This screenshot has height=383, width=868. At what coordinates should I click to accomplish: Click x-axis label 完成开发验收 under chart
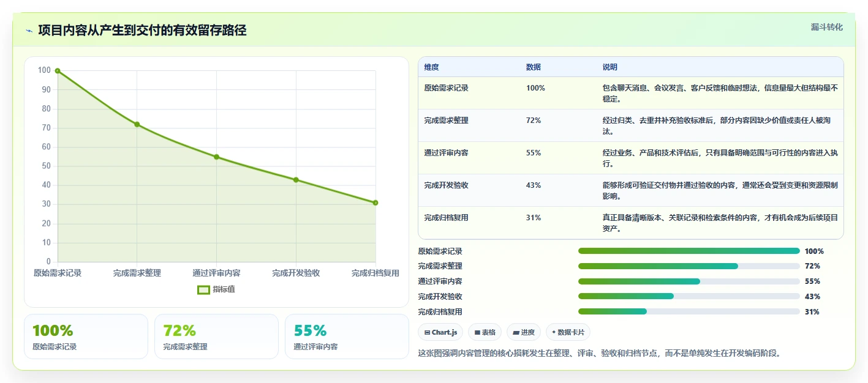[296, 273]
